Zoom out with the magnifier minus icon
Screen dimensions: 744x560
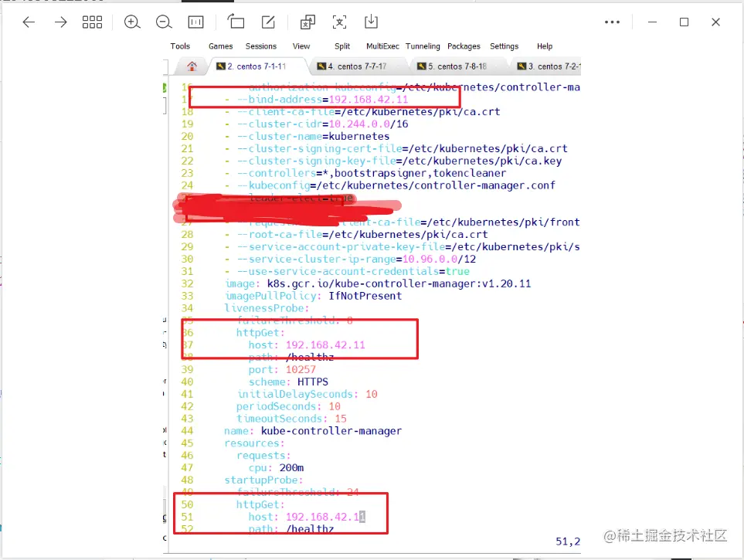click(x=164, y=22)
